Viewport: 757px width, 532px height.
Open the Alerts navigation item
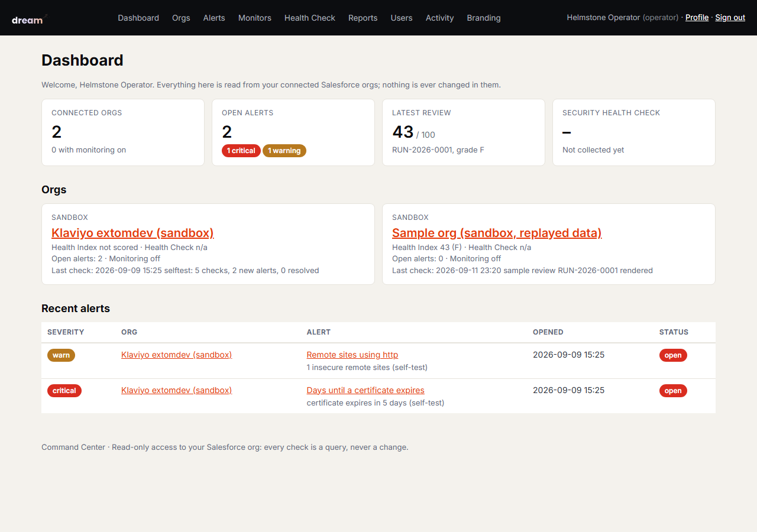click(x=214, y=18)
